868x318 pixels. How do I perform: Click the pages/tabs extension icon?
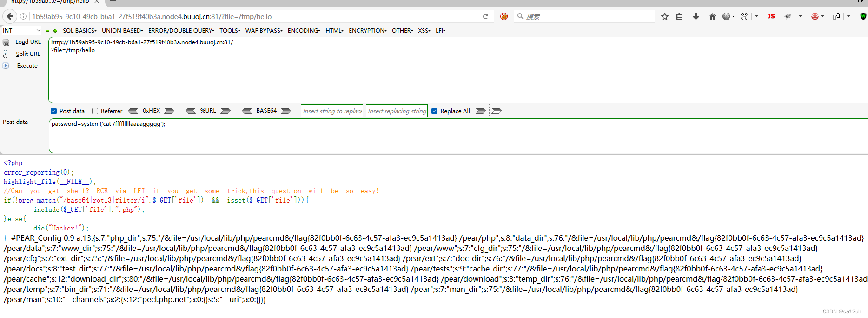[x=836, y=16]
